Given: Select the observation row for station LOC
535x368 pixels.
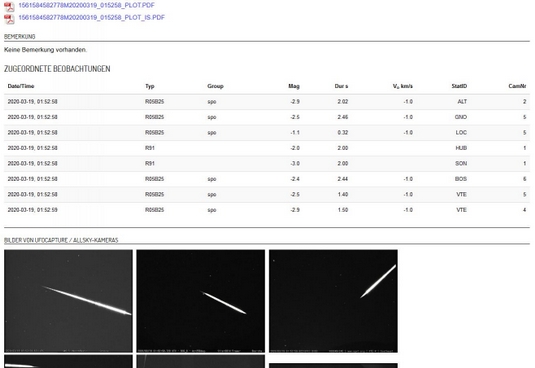Looking at the screenshot, I should tap(267, 133).
